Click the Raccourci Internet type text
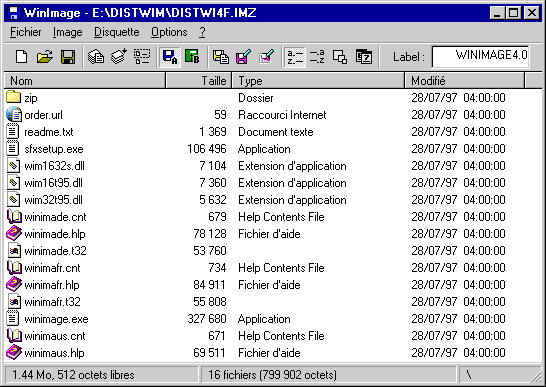 tap(282, 115)
